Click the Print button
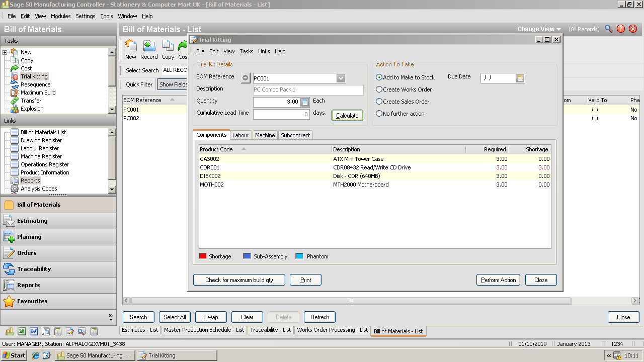The height and width of the screenshot is (362, 644). click(x=305, y=280)
